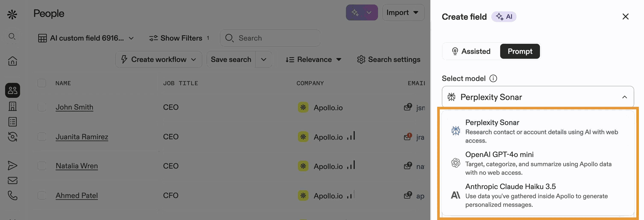Check the row checkbox for John Smith

pyautogui.click(x=42, y=107)
